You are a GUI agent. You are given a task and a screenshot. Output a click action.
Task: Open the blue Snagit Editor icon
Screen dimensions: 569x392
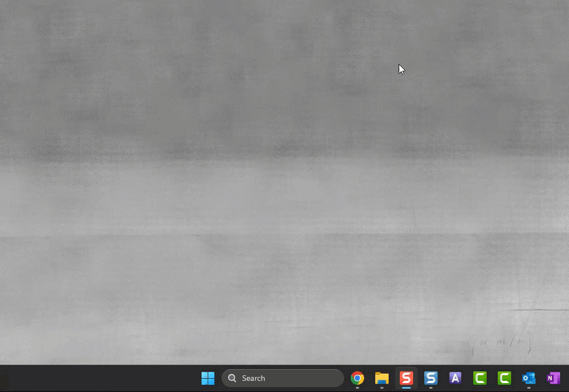(x=431, y=378)
